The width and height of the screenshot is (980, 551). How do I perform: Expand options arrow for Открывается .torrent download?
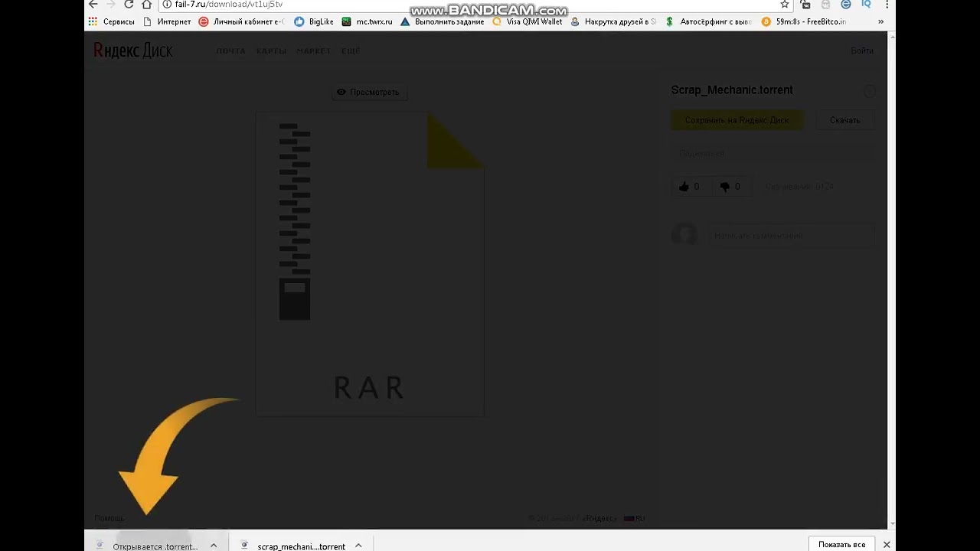pos(214,546)
